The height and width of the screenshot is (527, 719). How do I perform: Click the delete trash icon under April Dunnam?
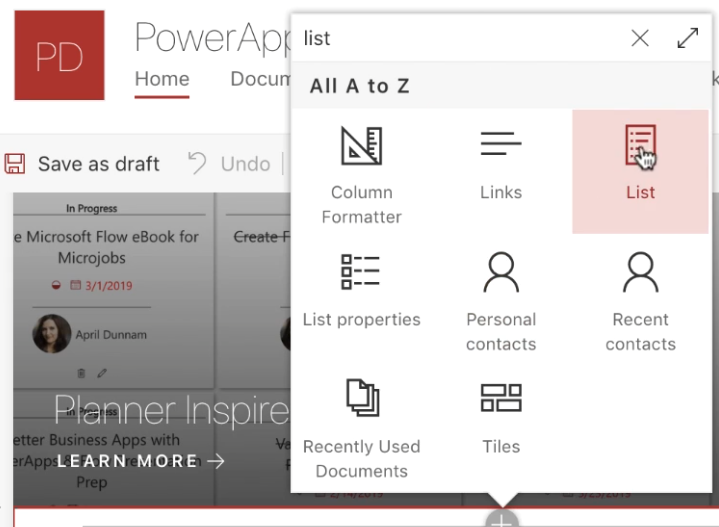tap(81, 373)
